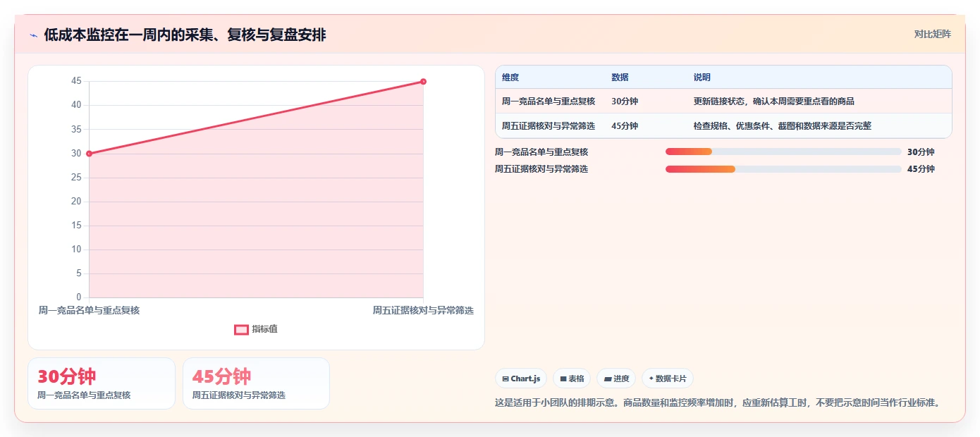This screenshot has height=437, width=980.
Task: Click the 周一竞品名单与重点复核 progress bar
Action: pos(783,152)
